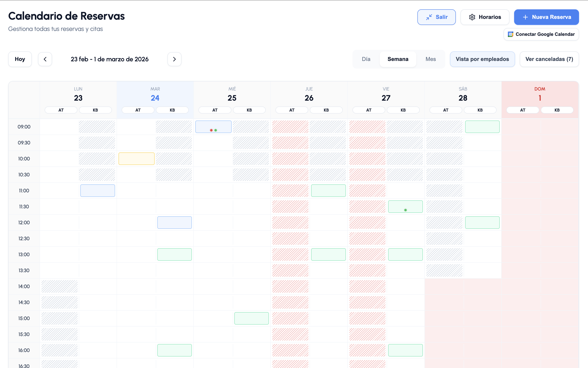Select AT employee pill under Sunday 1
This screenshot has height=368, width=588.
click(522, 110)
